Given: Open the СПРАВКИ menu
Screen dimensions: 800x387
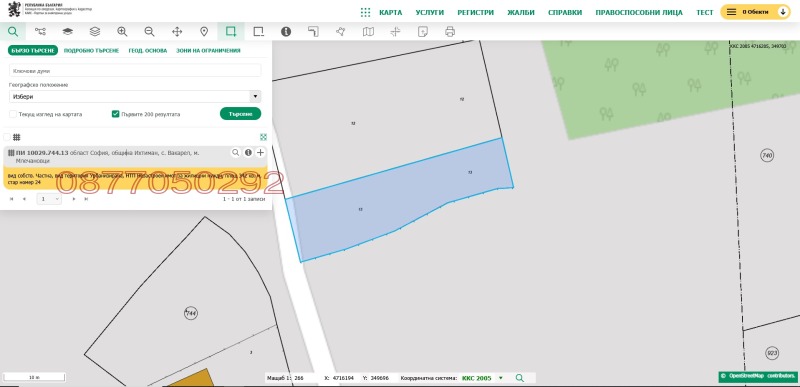Looking at the screenshot, I should pyautogui.click(x=565, y=12).
